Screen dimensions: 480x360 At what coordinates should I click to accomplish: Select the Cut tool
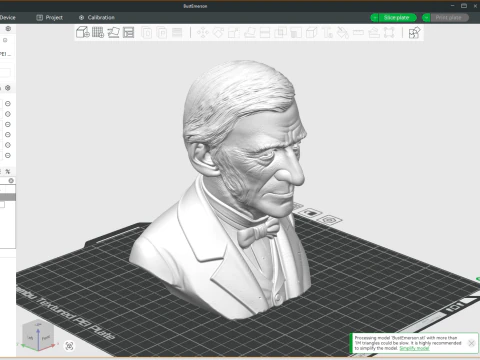265,33
